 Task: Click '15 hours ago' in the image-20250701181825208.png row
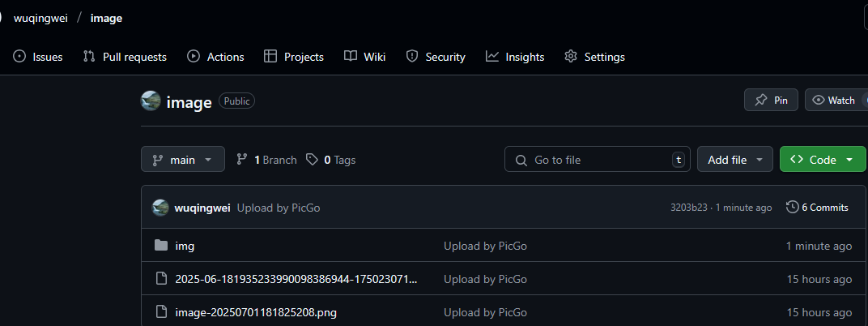pyautogui.click(x=819, y=312)
